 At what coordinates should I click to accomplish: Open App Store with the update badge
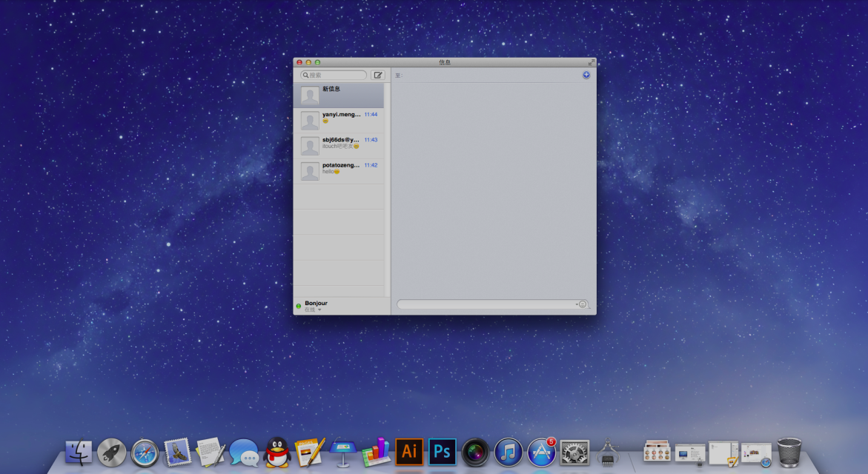pyautogui.click(x=541, y=453)
